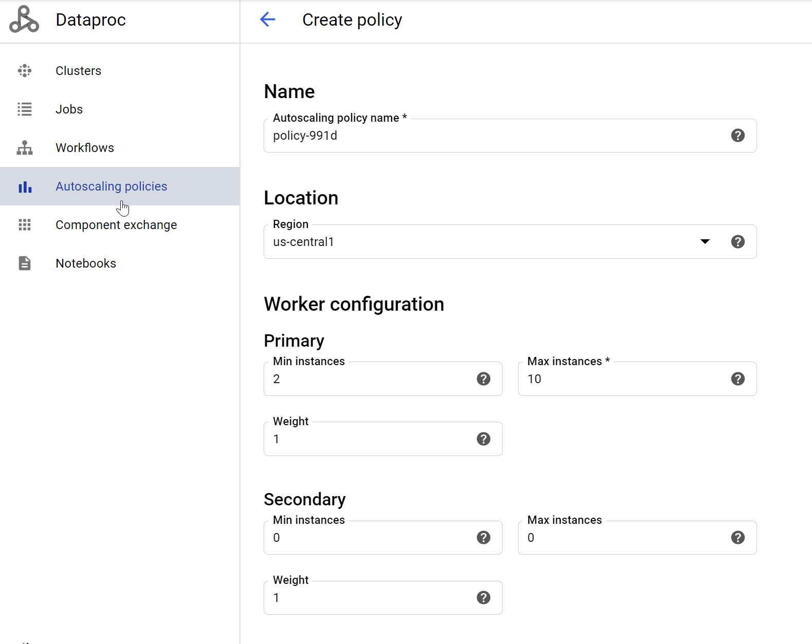Open help icon for Region field

pos(738,242)
